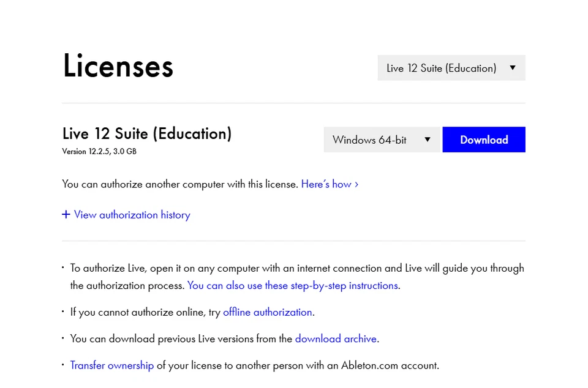Open the Here's how link

click(x=326, y=184)
